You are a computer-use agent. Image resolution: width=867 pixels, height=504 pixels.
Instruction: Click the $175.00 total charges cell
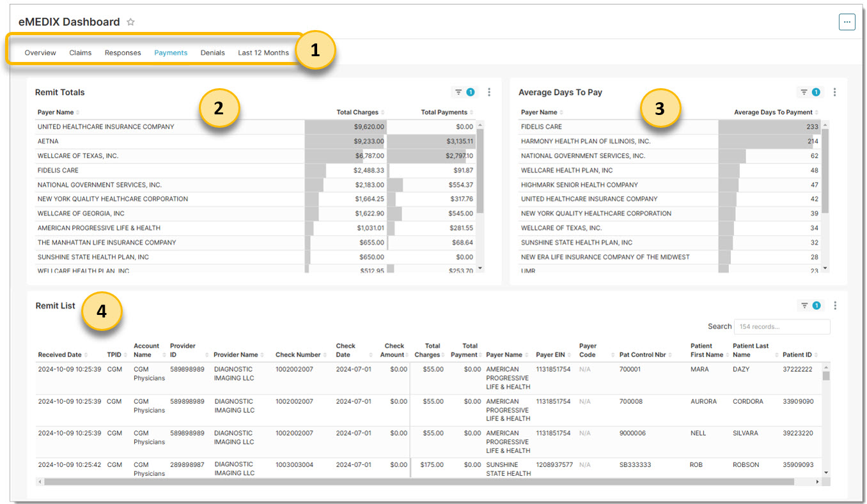pyautogui.click(x=432, y=465)
